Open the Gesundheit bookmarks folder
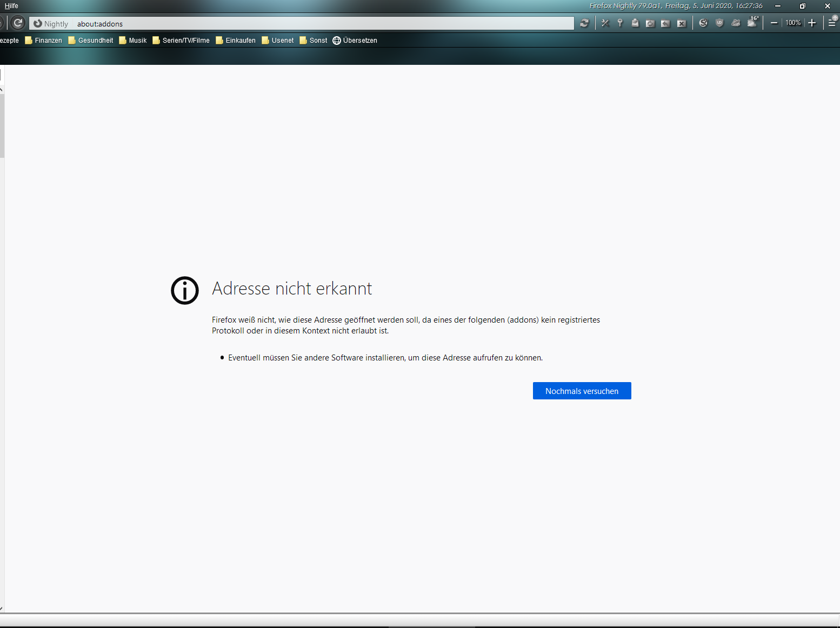 click(91, 41)
